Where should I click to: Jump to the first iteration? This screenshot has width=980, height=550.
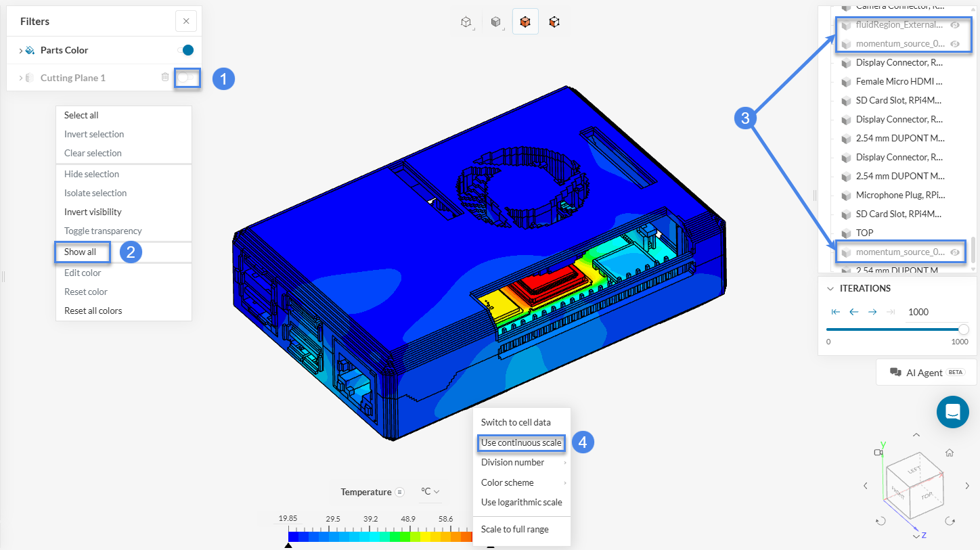[x=836, y=312]
